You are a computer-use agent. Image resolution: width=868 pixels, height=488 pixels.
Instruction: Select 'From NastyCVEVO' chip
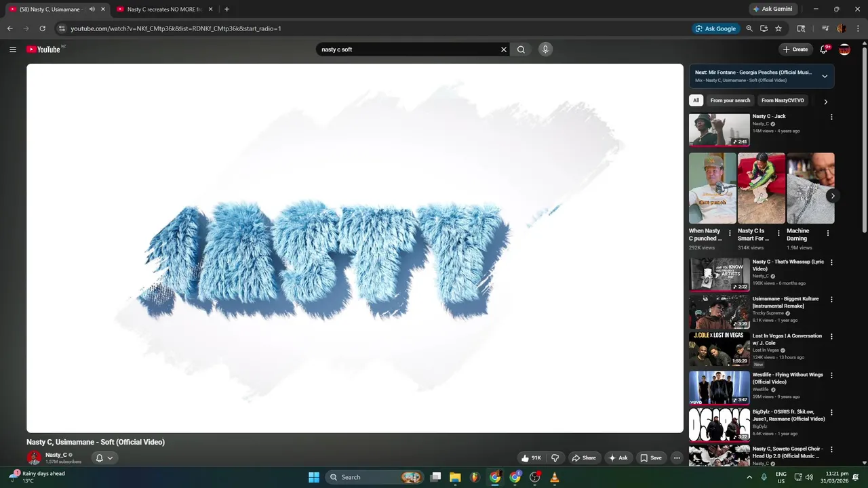(783, 100)
